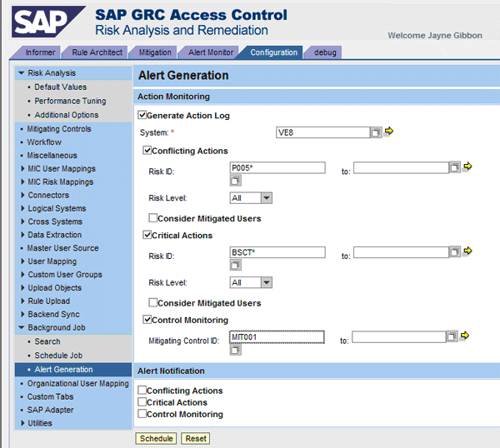Enable Consider Mitigated Users under Conflicting Actions
The height and width of the screenshot is (448, 500).
[x=152, y=218]
